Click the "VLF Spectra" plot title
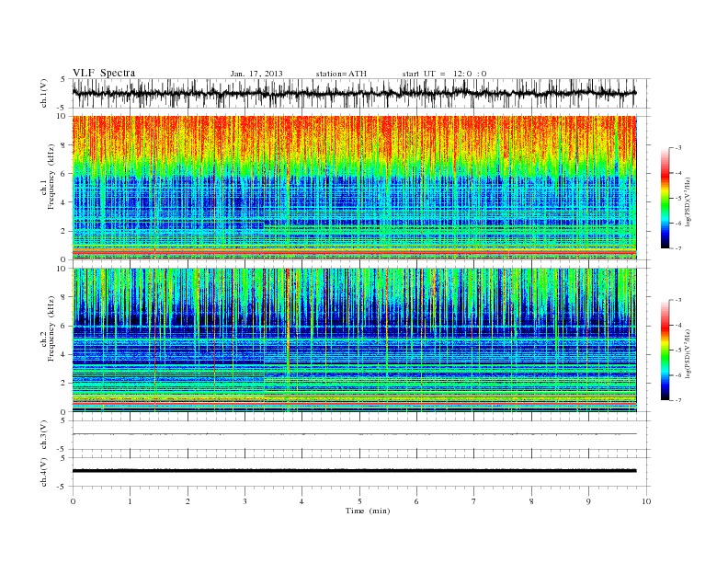Viewport: 728px width, 563px height. pyautogui.click(x=104, y=73)
